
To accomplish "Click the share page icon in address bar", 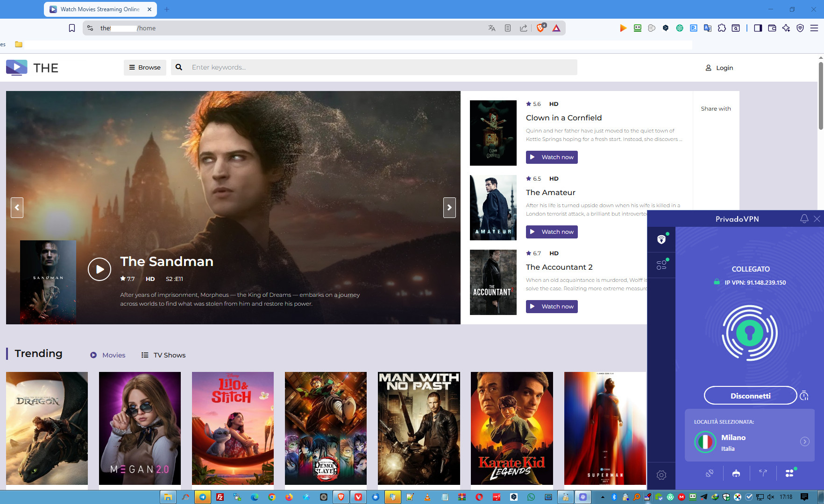I will click(524, 28).
